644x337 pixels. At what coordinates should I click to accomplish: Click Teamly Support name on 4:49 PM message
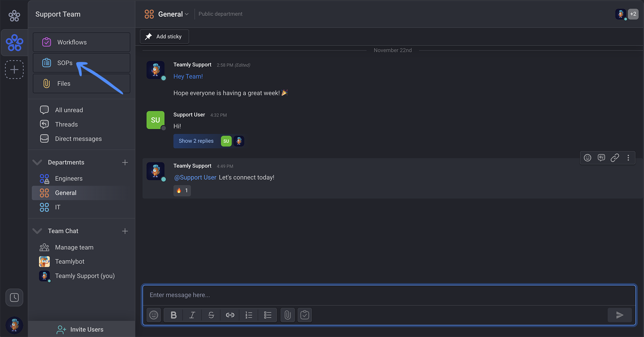click(x=192, y=166)
